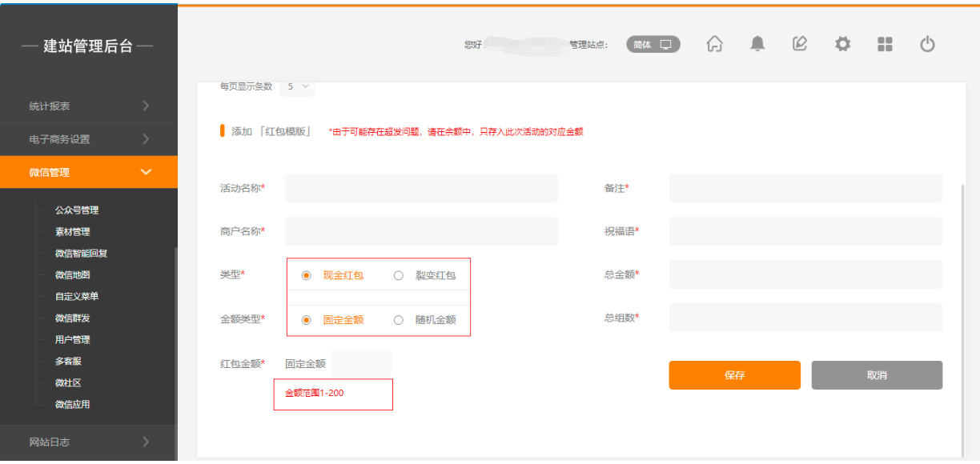Click the 简体 site language toggle
This screenshot has width=980, height=464.
(653, 45)
